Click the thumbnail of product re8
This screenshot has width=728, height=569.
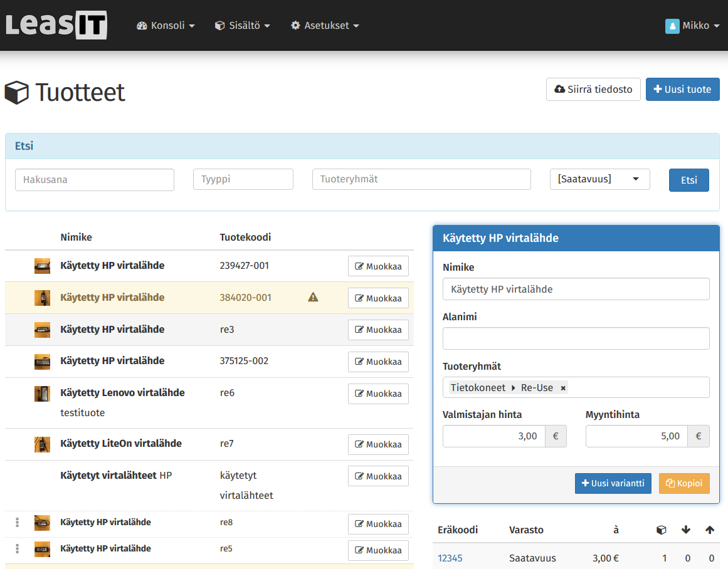42,523
